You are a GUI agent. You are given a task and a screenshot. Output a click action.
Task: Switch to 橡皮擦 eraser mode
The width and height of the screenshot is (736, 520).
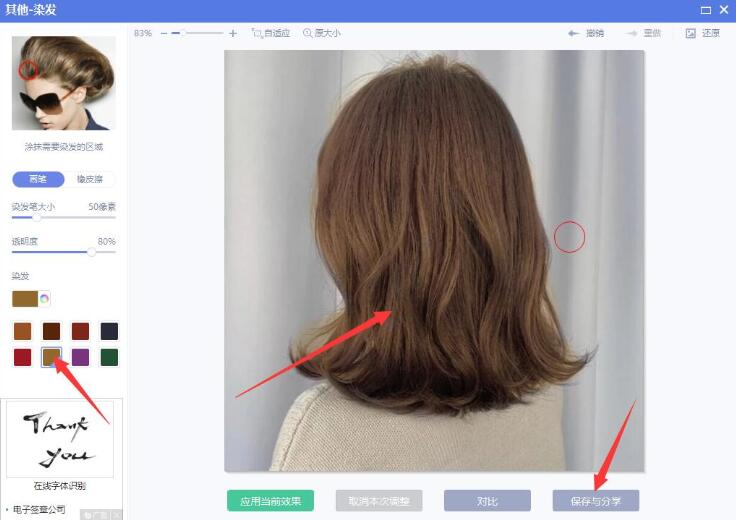[90, 179]
